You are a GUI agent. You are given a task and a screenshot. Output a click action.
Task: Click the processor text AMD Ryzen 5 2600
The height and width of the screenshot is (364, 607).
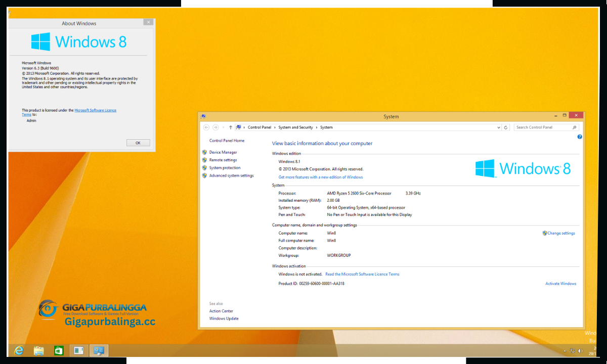coord(359,193)
